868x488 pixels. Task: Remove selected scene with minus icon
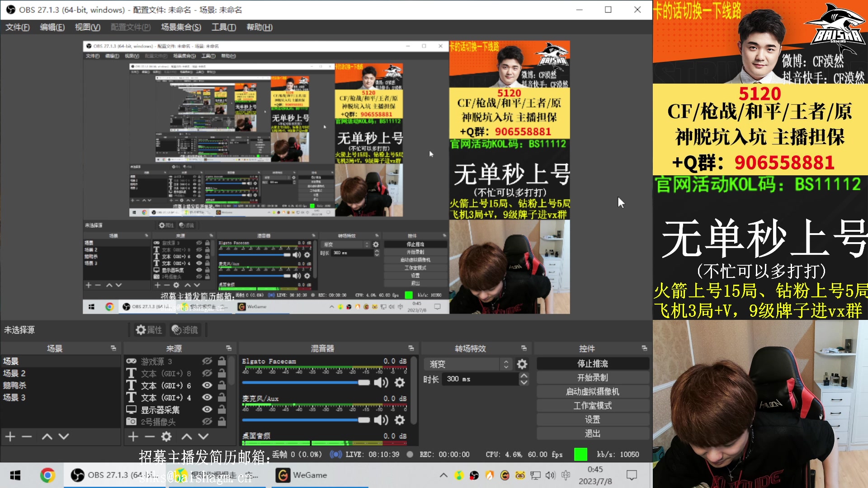point(27,436)
